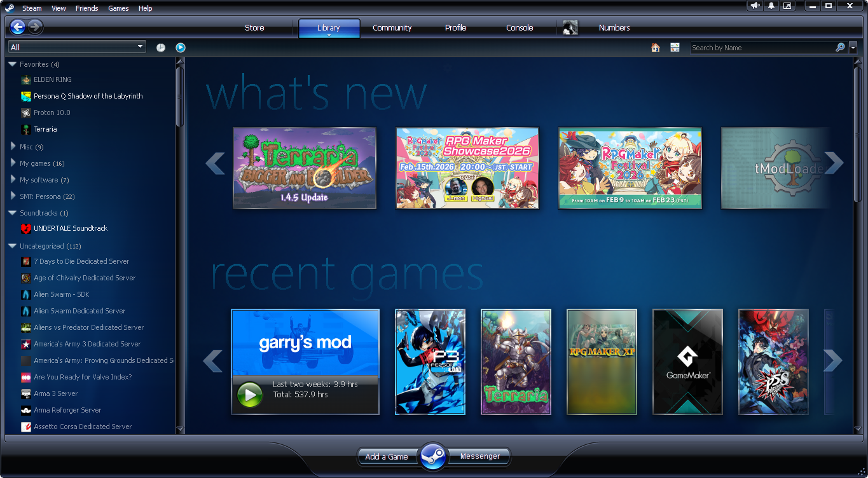This screenshot has height=478, width=868.
Task: Click the Assetto Corsa server icon
Action: (x=26, y=427)
